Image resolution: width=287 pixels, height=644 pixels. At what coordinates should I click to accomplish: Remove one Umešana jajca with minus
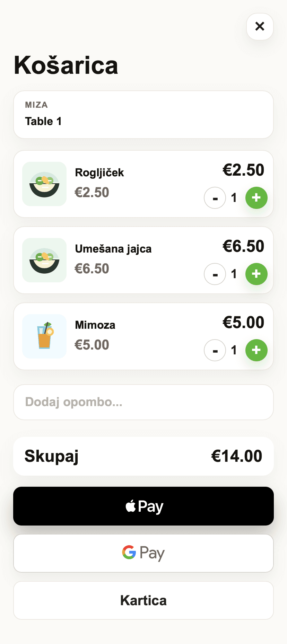click(x=215, y=274)
